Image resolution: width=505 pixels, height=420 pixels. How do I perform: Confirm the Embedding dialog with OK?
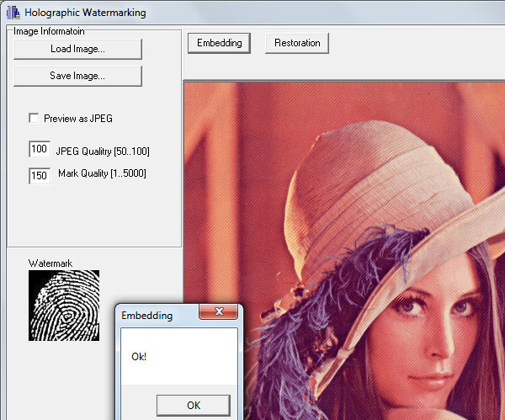click(x=194, y=406)
